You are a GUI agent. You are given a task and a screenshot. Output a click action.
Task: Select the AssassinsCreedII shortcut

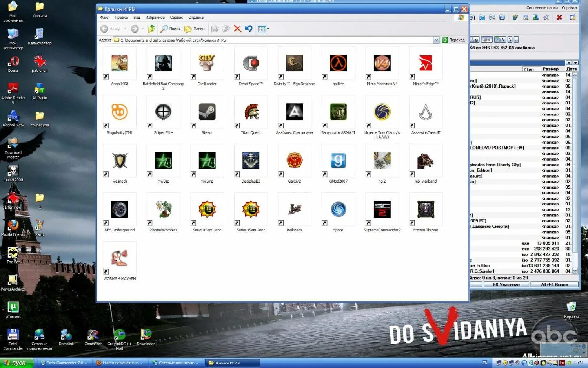(426, 112)
